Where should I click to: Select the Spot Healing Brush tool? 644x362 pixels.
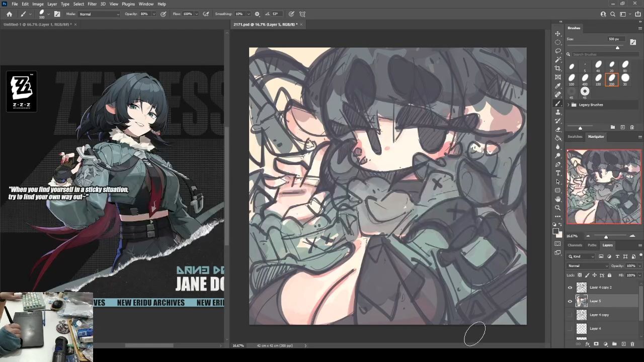pos(558,95)
